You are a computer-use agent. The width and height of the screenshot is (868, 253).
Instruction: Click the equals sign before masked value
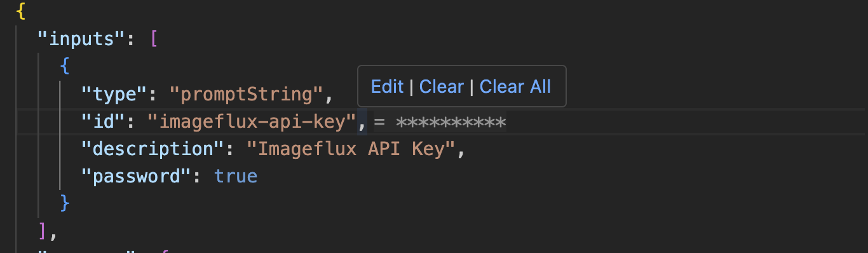tap(380, 121)
